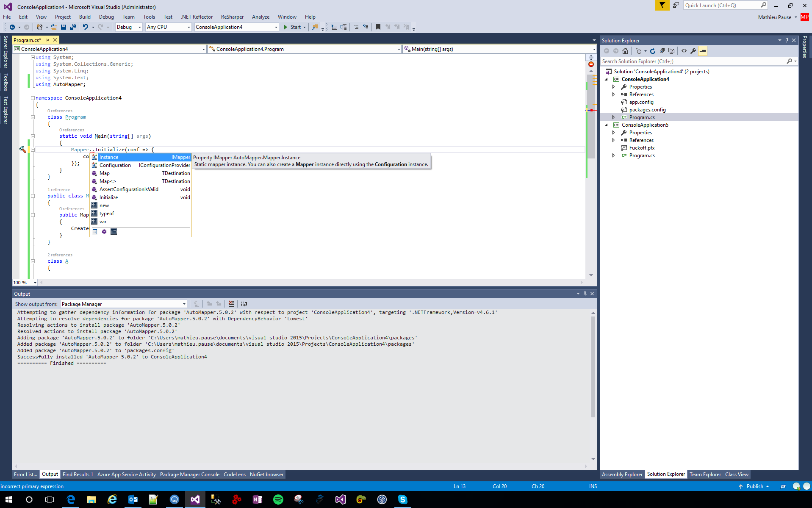
Task: Click the New Project toolbar icon
Action: [39, 27]
